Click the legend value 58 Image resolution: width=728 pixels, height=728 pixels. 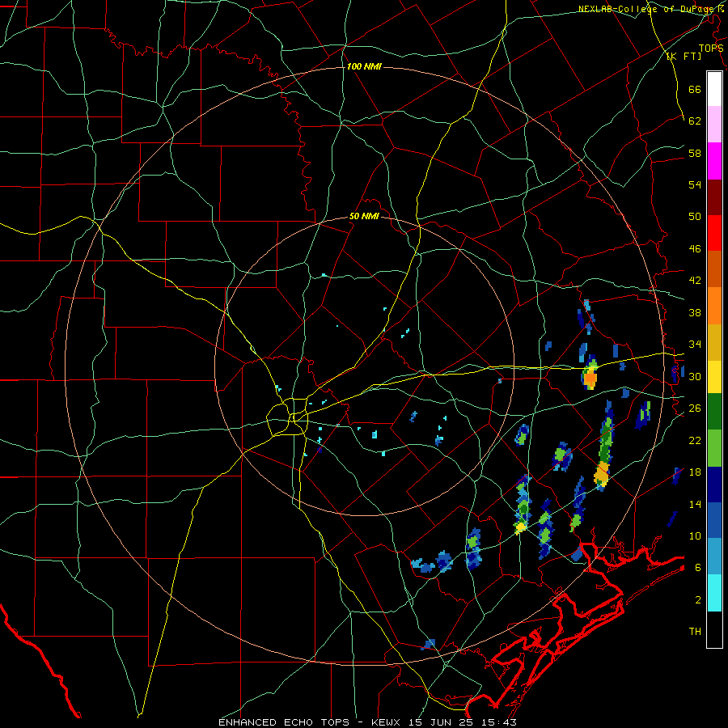695,153
